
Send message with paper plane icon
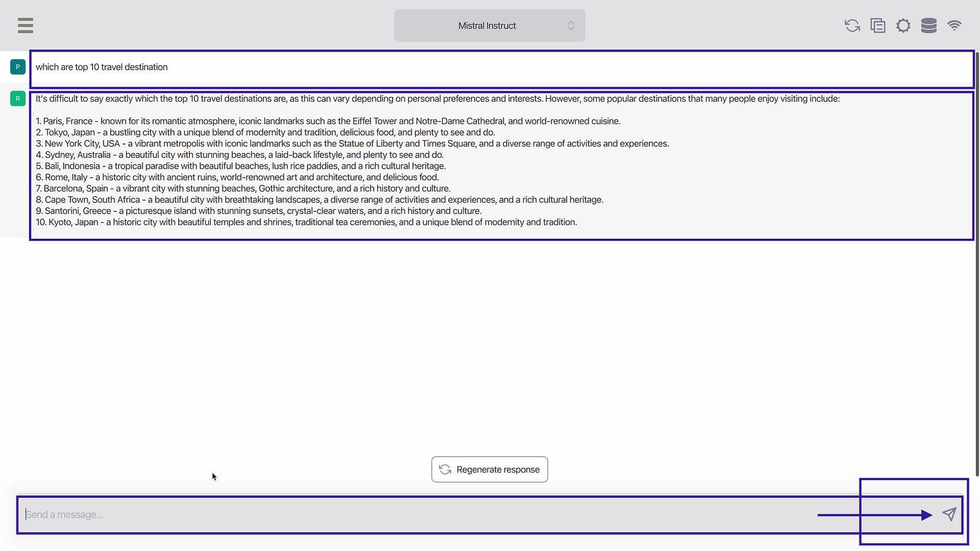(949, 514)
